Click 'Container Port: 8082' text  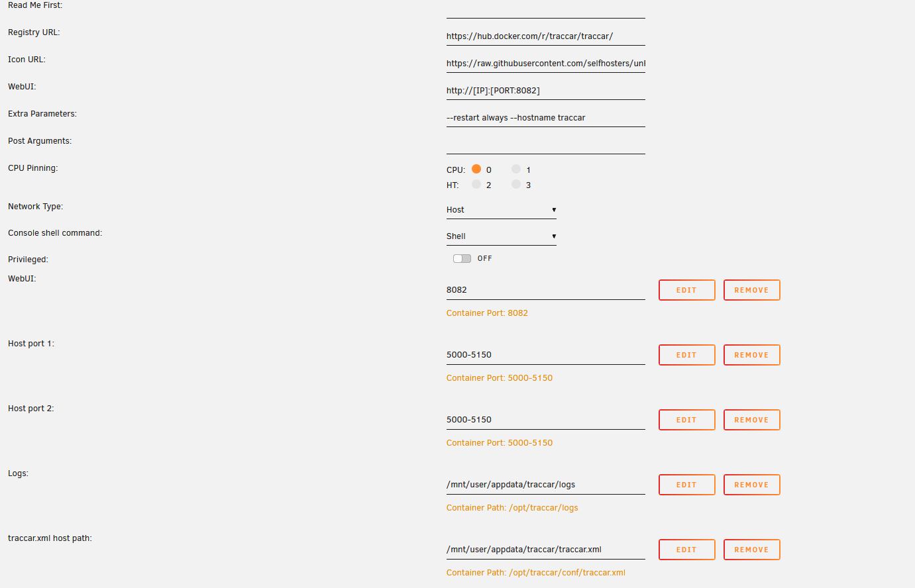coord(487,313)
